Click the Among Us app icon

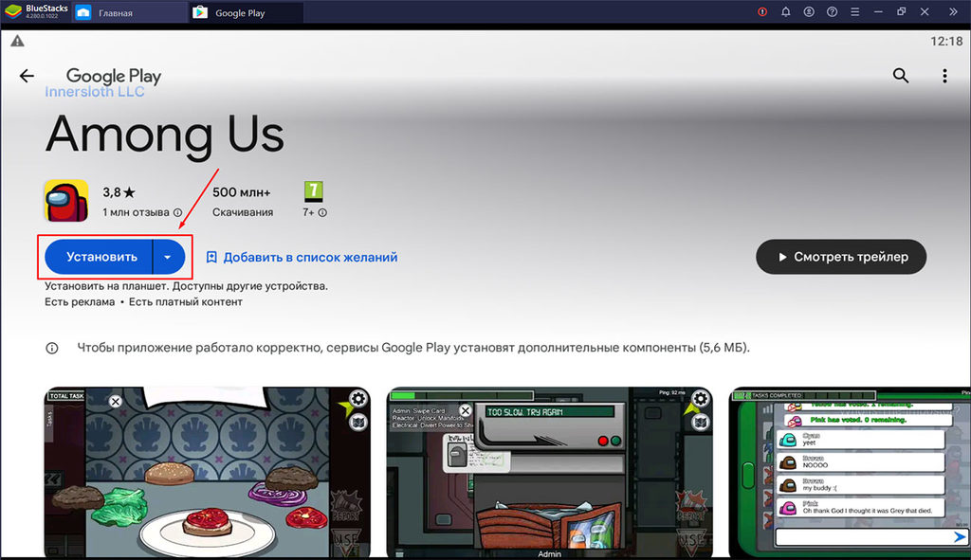66,201
